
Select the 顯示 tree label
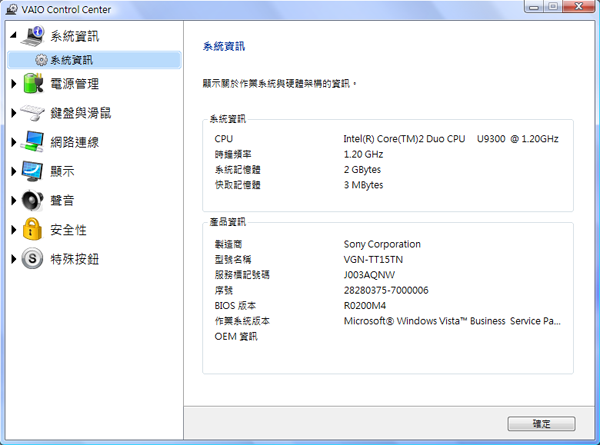coord(62,171)
